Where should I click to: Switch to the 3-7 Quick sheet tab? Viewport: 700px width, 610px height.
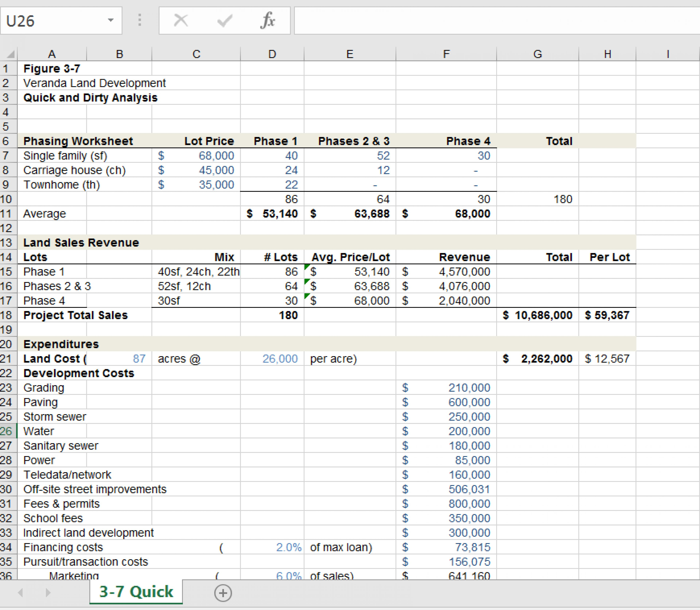tap(136, 592)
